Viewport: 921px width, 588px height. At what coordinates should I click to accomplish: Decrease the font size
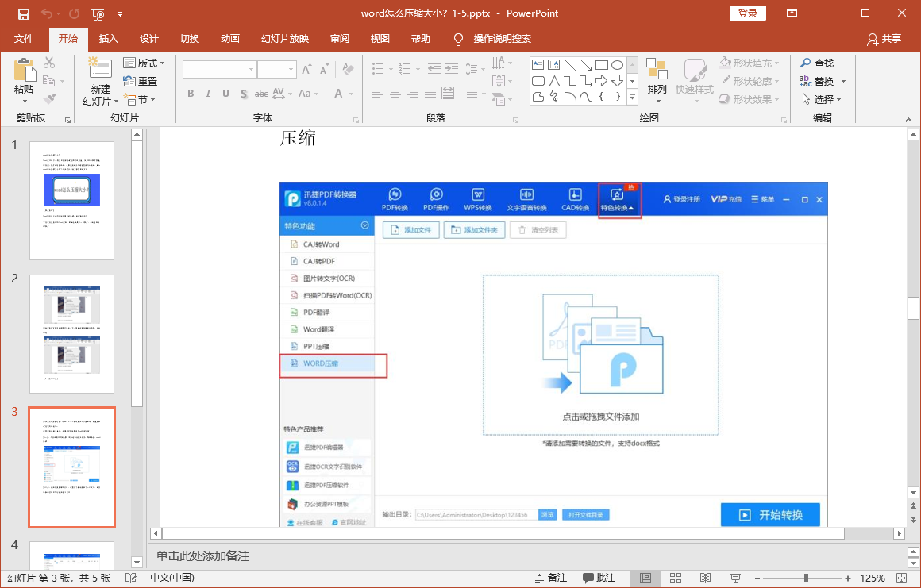[324, 69]
